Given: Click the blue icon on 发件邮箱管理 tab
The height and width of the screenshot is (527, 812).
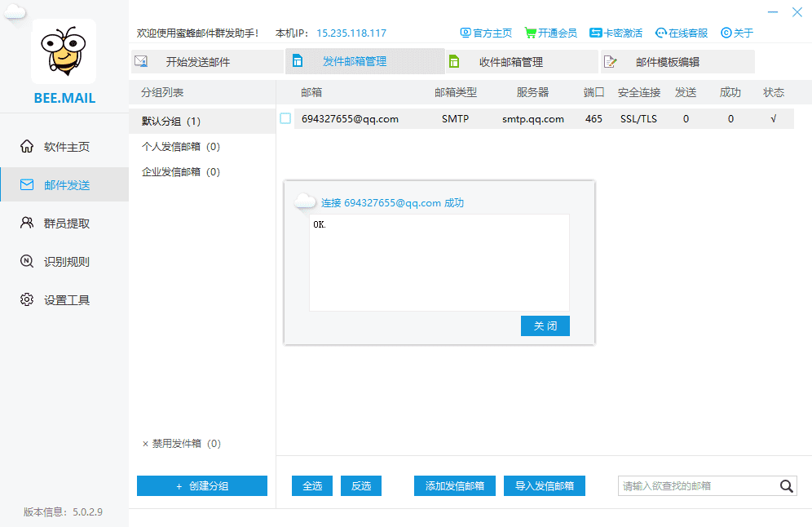Looking at the screenshot, I should (298, 61).
